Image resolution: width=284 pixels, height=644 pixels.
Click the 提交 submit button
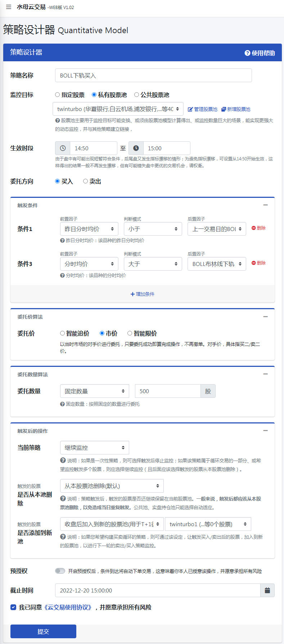point(43,631)
